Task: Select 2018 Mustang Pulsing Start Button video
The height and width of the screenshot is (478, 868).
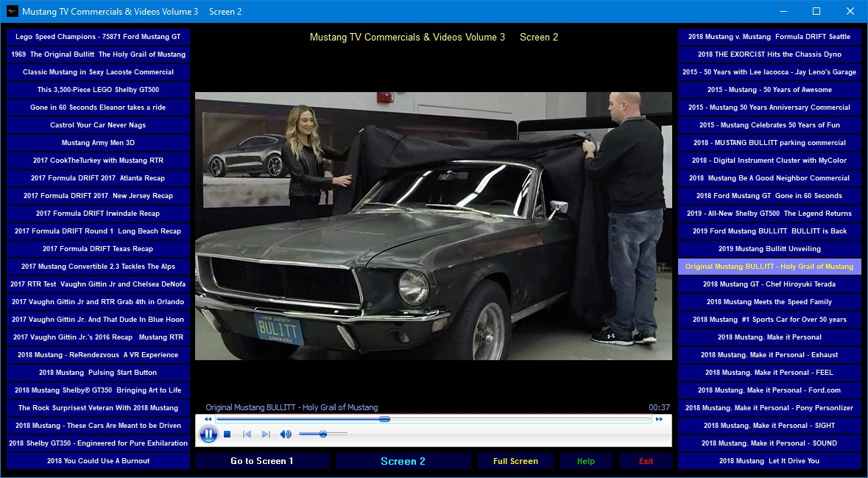Action: [x=98, y=373]
